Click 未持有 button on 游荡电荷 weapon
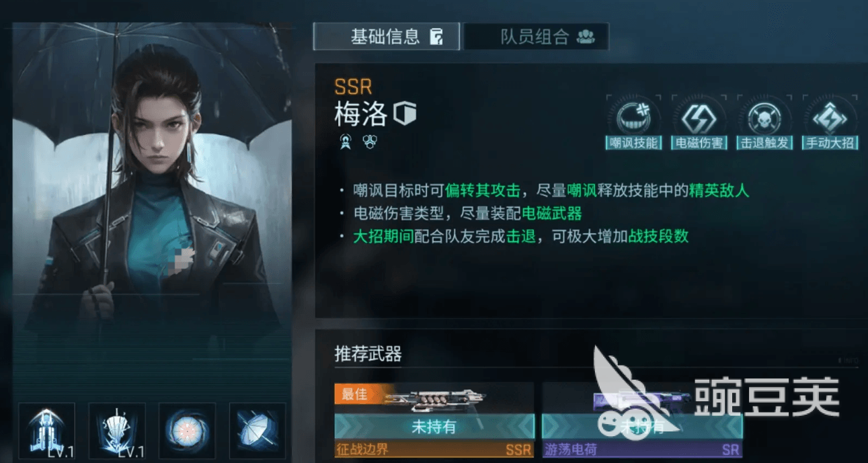 (641, 426)
